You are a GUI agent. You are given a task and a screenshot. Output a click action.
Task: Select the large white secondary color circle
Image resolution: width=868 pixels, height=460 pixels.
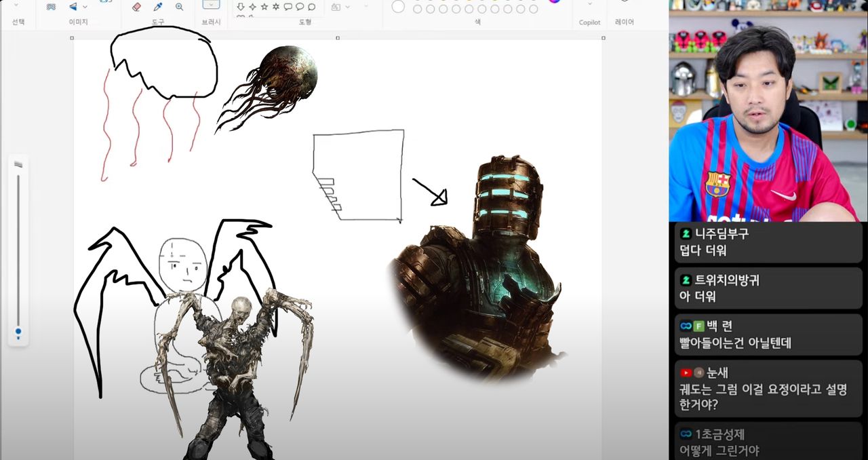(398, 6)
